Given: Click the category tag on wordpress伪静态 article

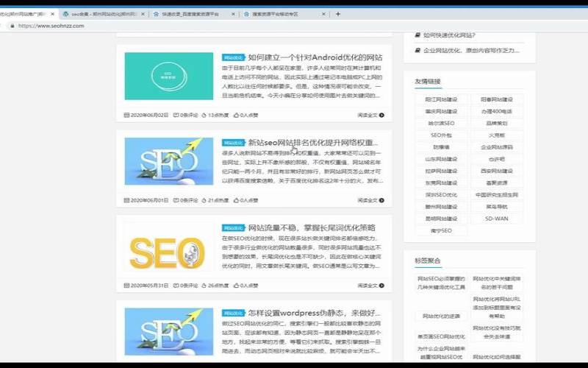Looking at the screenshot, I should click(233, 313).
